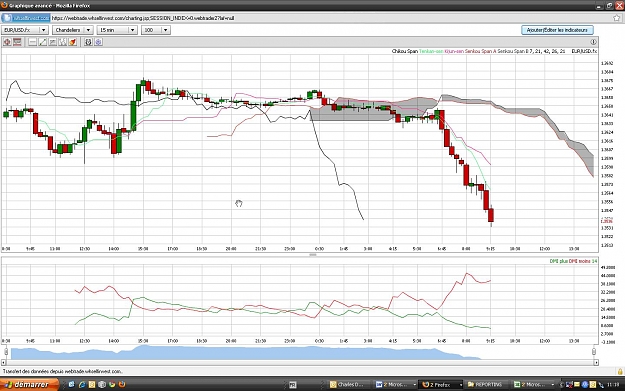The height and width of the screenshot is (391, 625).
Task: Open the Excel taskbar group 2 Micros...
Action: pyautogui.click(x=533, y=384)
